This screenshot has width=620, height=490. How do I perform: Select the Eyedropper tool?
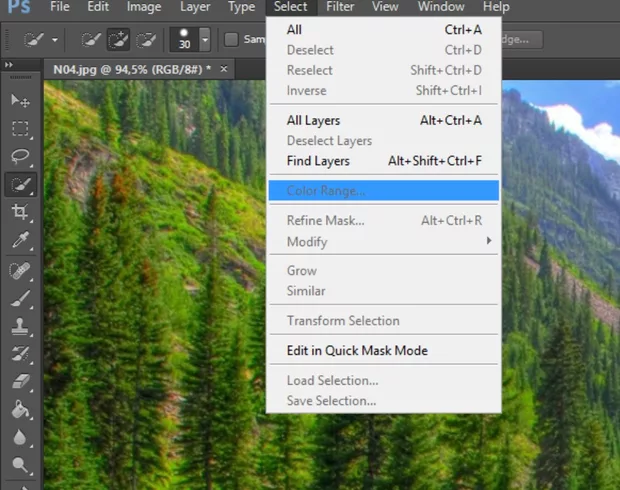click(x=20, y=240)
